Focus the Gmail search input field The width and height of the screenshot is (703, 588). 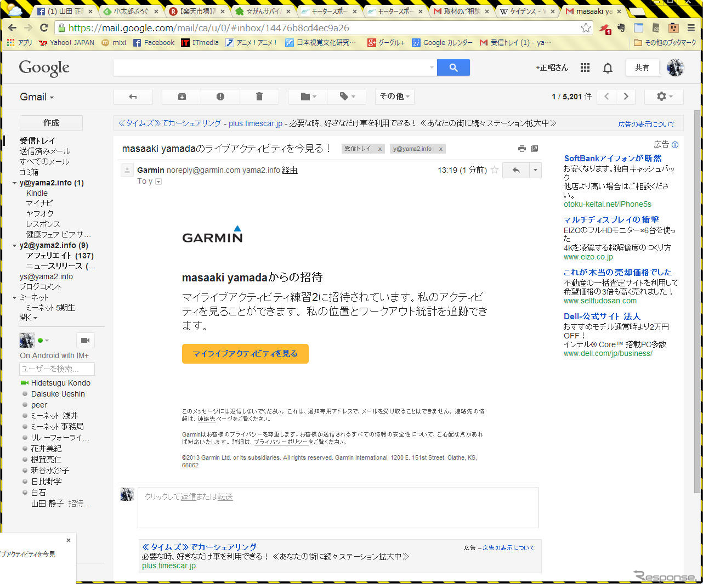tap(271, 67)
